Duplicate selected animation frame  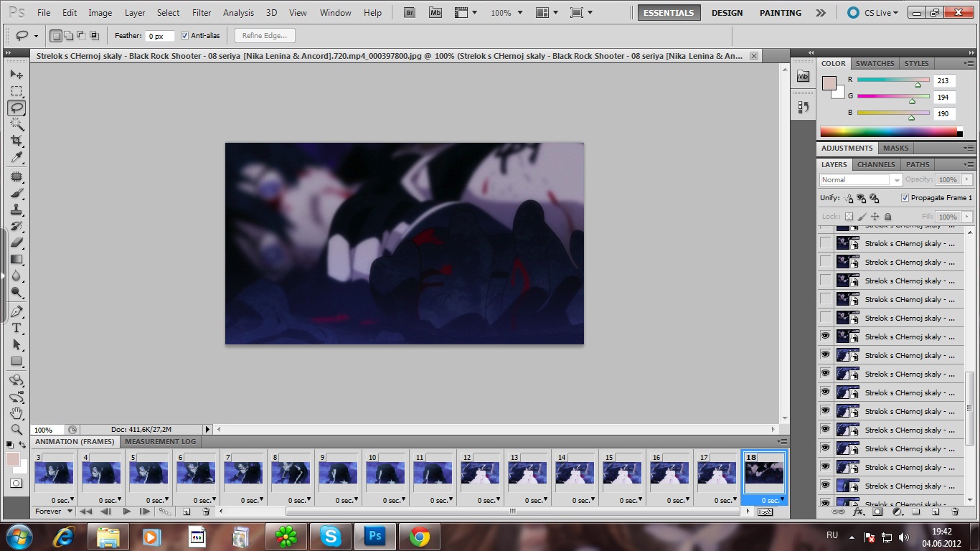point(187,512)
